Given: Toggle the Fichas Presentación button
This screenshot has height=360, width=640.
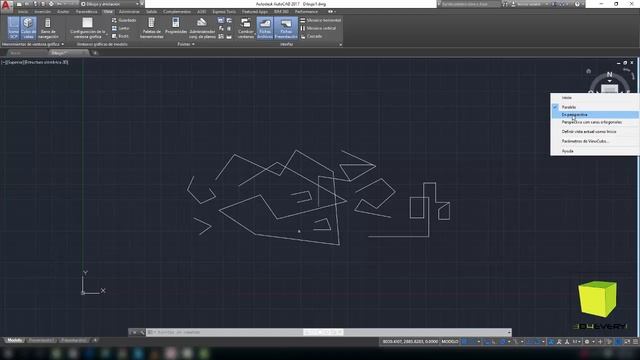Looking at the screenshot, I should (x=286, y=28).
